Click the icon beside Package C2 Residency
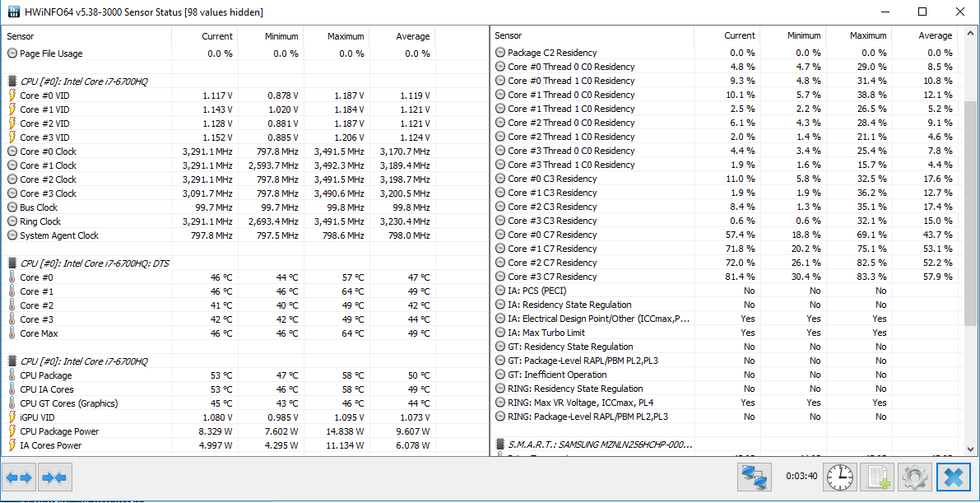This screenshot has width=980, height=503. (x=500, y=54)
